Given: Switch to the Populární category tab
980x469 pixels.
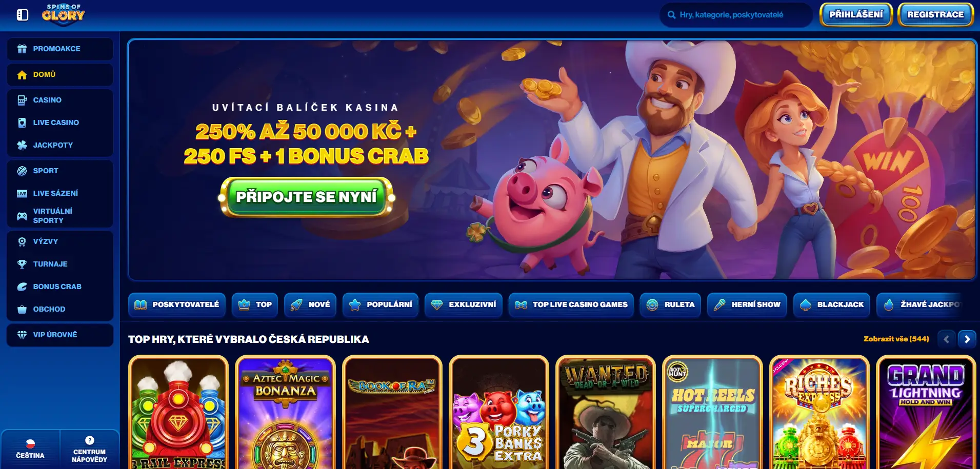Looking at the screenshot, I should pos(381,305).
